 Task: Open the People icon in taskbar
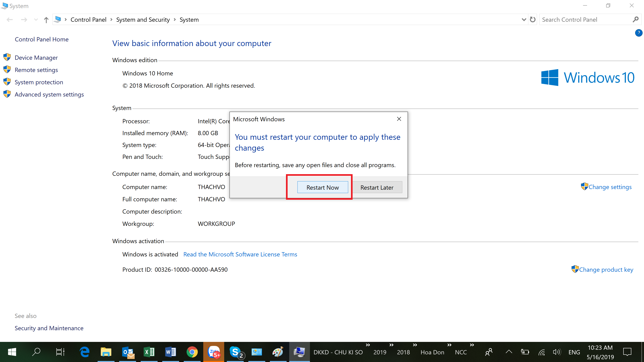click(x=489, y=352)
